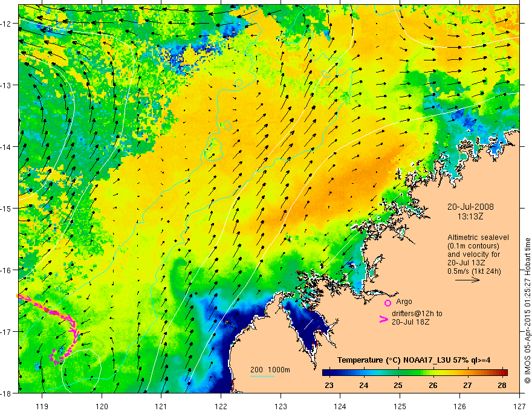Click the 27 value on temperature scale
The height and width of the screenshot is (411, 532).
[x=467, y=385]
